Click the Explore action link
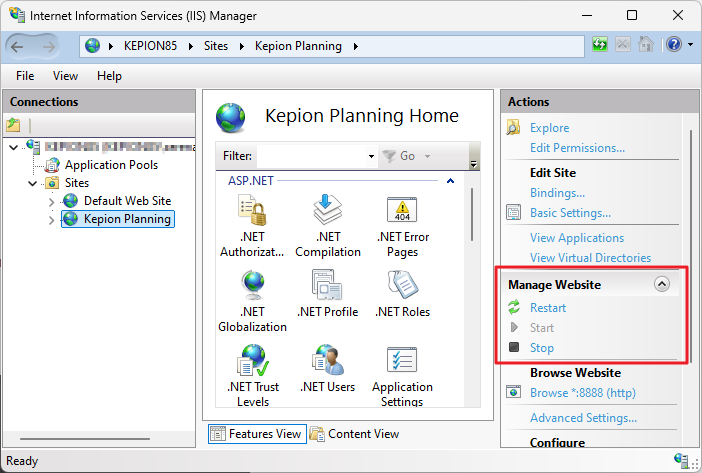Image resolution: width=702 pixels, height=473 pixels. pyautogui.click(x=549, y=128)
